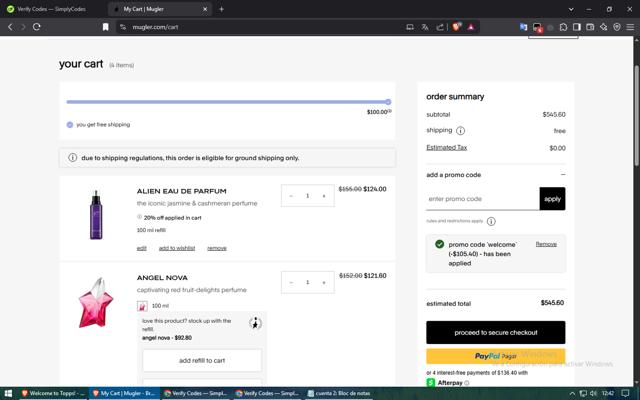Click the shipping info icon in order summary
Viewport: 640px width, 400px height.
[460, 131]
